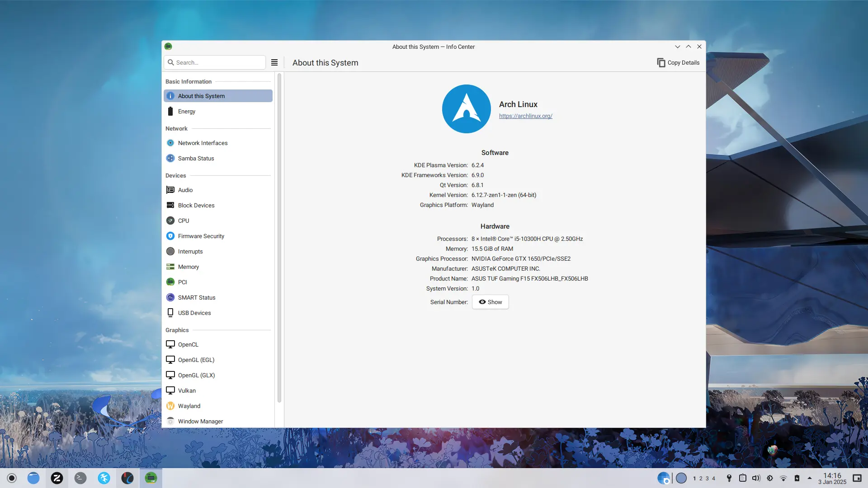Open the volume tray icon
868x488 pixels.
756,478
